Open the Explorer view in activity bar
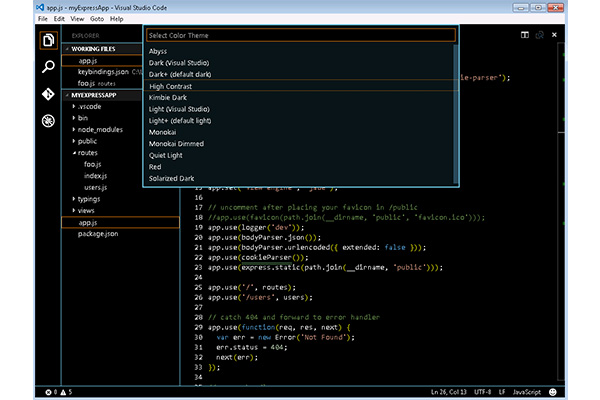Image resolution: width=600 pixels, height=400 pixels. (48, 40)
